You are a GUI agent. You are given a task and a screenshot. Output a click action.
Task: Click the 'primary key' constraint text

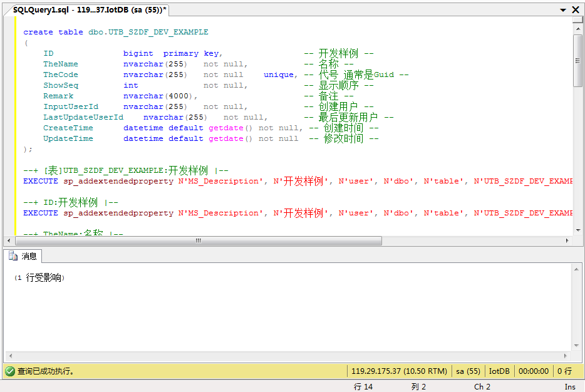coord(192,53)
